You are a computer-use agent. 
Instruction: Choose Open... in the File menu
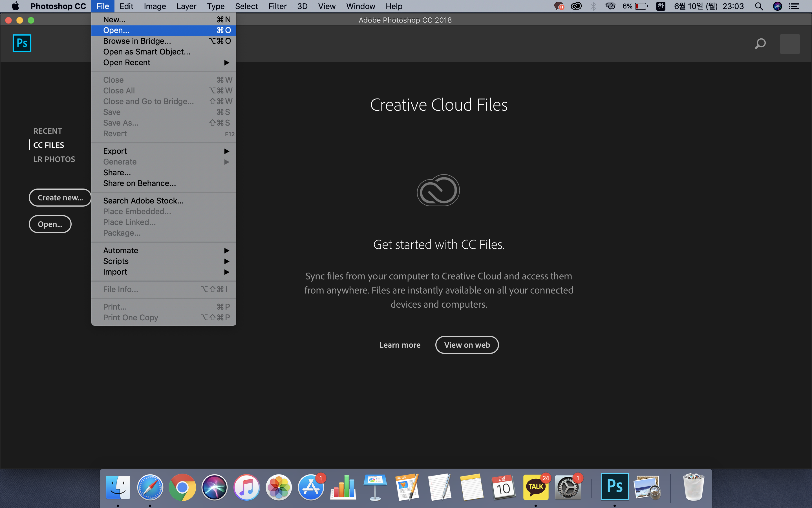[x=164, y=30]
